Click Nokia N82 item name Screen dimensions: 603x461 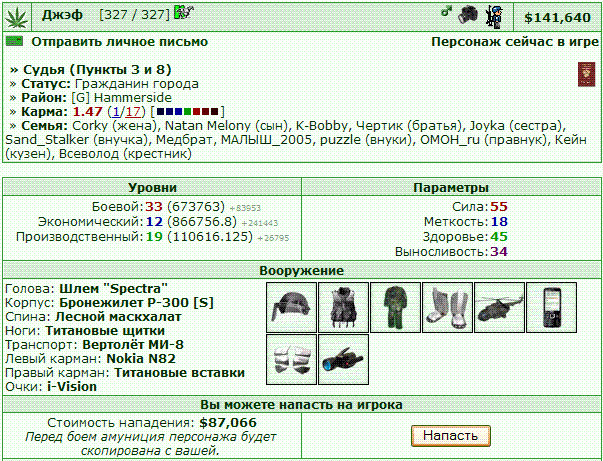(x=141, y=359)
